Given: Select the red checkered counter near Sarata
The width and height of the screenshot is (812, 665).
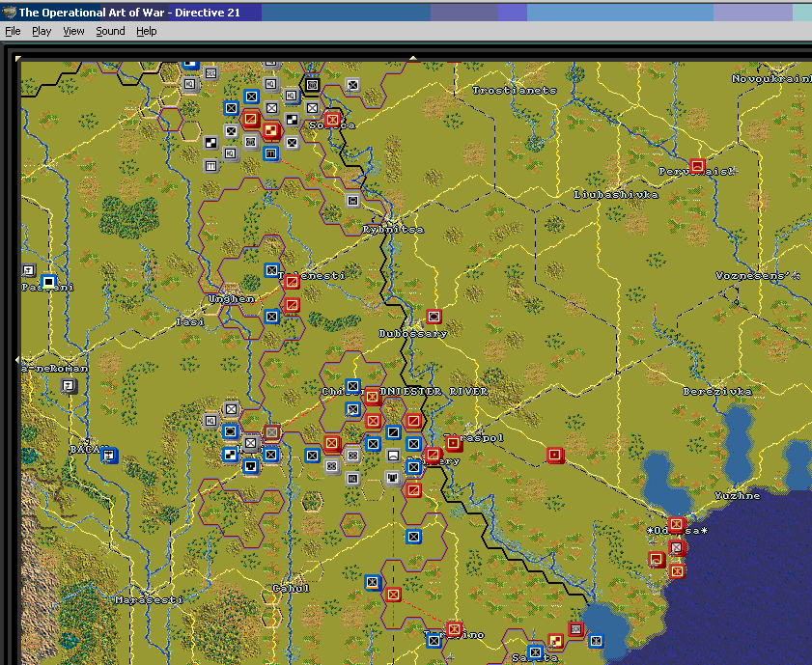Looking at the screenshot, I should pyautogui.click(x=556, y=641).
